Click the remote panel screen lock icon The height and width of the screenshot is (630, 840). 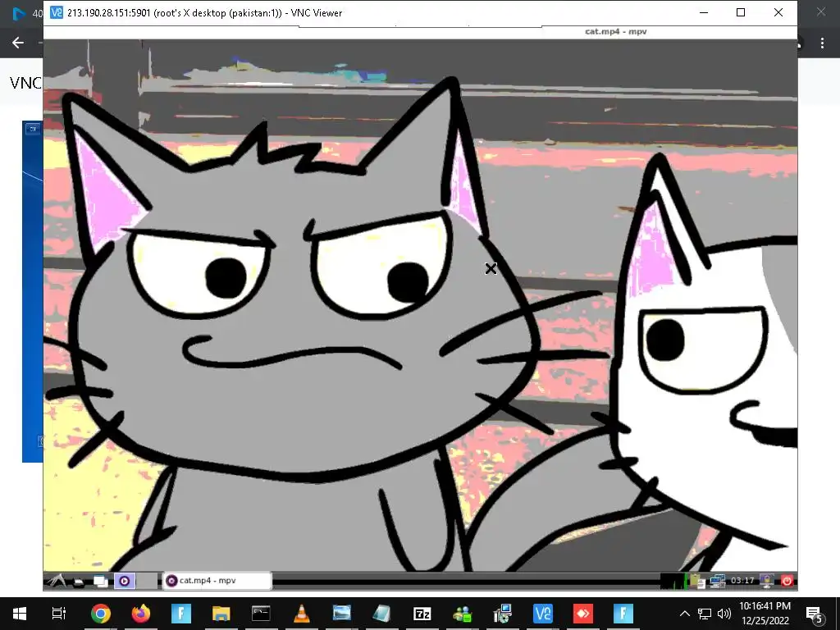tap(767, 581)
